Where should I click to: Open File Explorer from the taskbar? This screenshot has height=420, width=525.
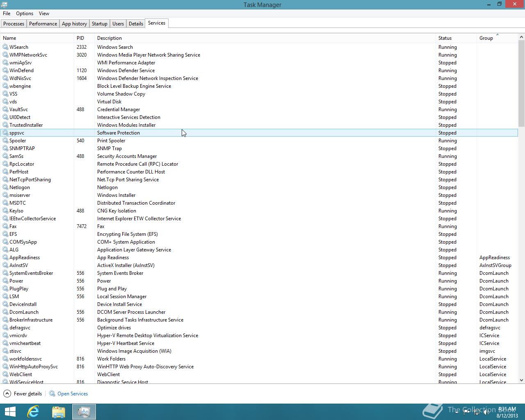59,412
